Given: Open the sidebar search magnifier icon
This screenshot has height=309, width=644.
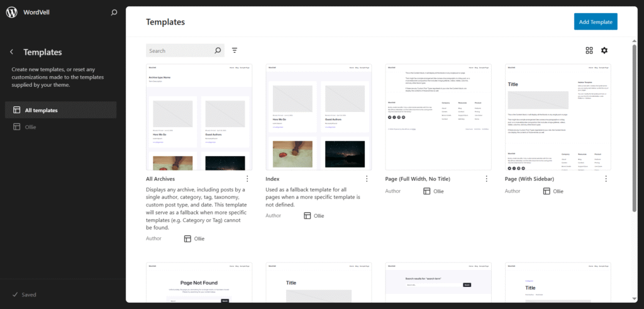Looking at the screenshot, I should [x=113, y=13].
